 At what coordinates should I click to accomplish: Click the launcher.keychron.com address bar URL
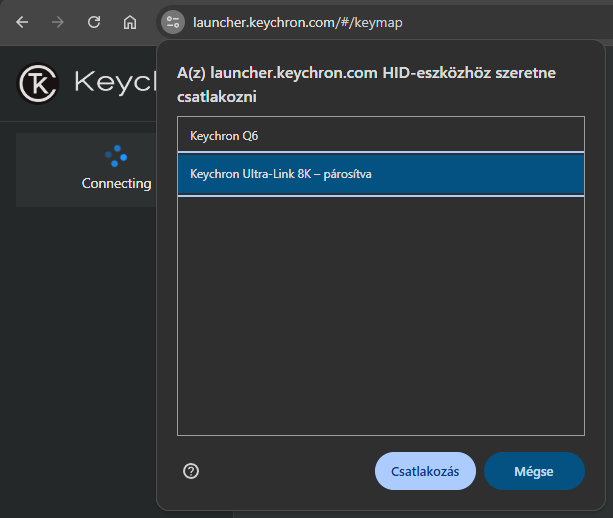click(298, 23)
